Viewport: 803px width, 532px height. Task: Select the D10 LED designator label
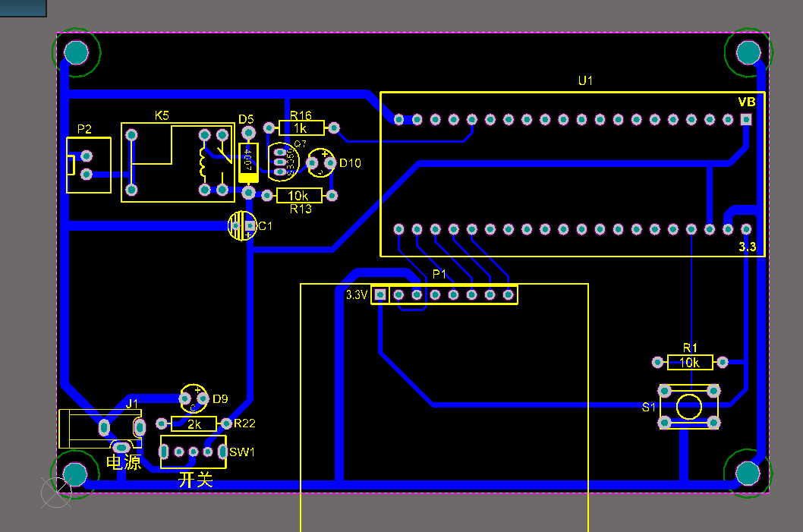pyautogui.click(x=351, y=163)
